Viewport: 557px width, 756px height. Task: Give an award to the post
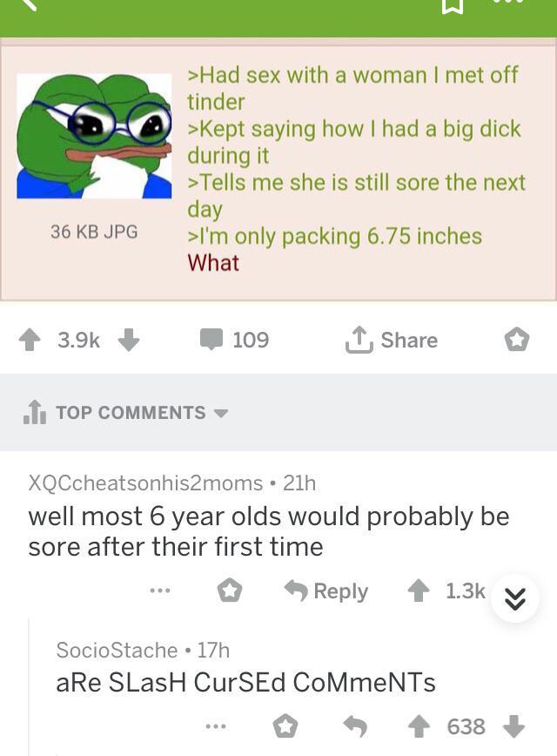pyautogui.click(x=516, y=340)
